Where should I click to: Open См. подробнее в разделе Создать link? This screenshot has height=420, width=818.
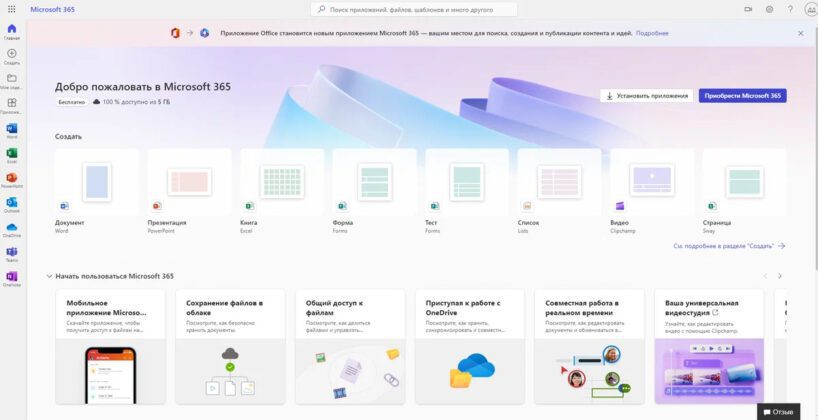point(729,246)
